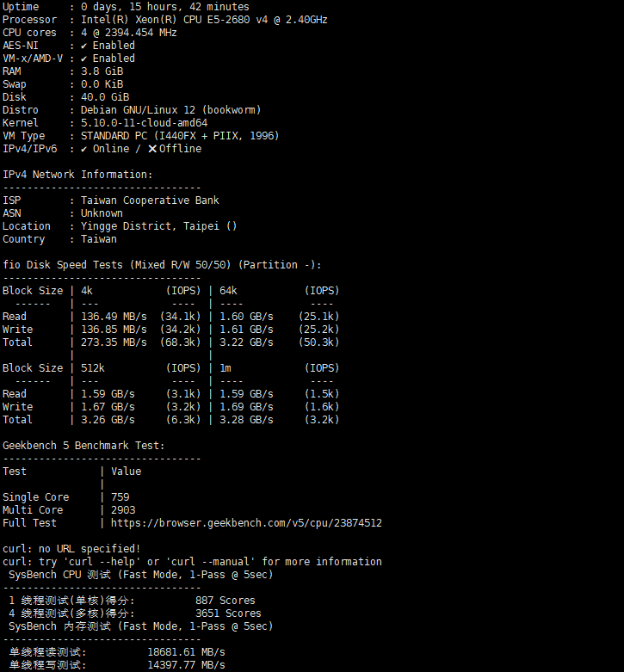Select the Geekbench Multi Core score 2903

point(123,510)
